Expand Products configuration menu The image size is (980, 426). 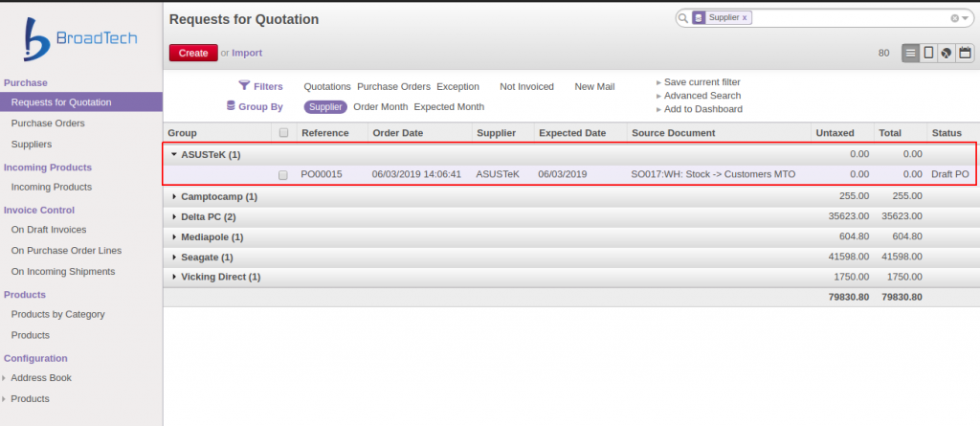[x=5, y=398]
